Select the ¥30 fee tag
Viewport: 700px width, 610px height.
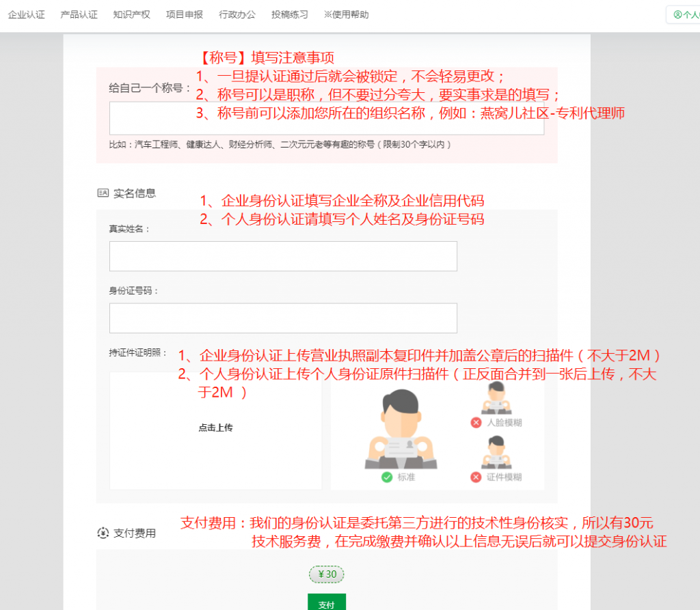point(326,574)
